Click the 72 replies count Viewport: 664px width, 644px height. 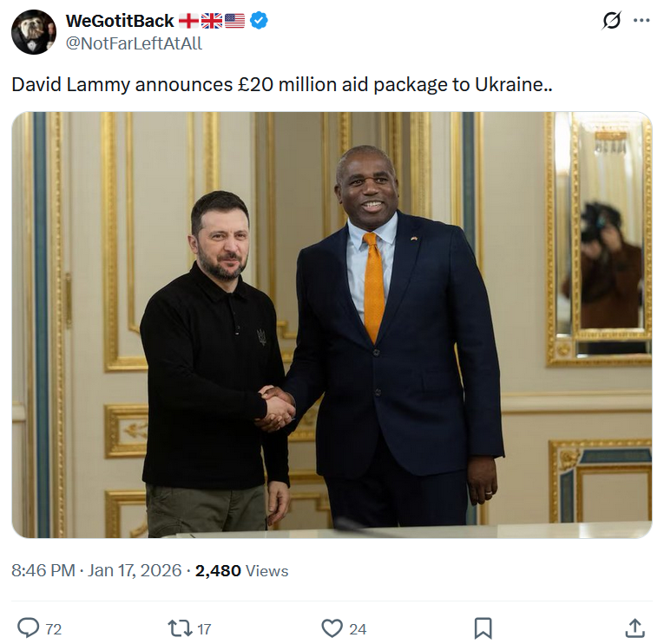53,629
